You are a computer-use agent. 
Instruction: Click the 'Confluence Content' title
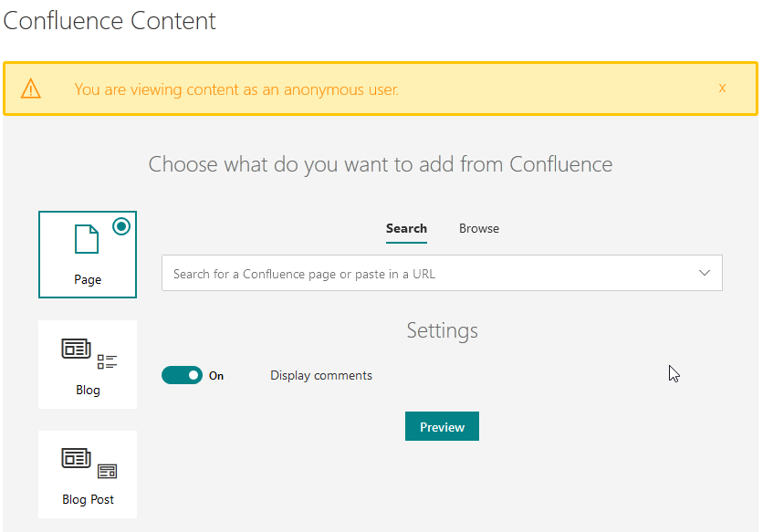(x=110, y=21)
